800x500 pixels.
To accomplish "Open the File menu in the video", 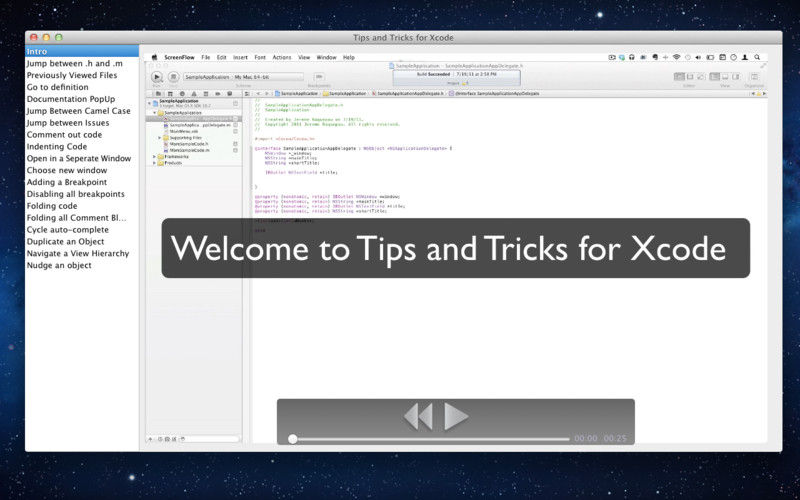I will pos(206,58).
